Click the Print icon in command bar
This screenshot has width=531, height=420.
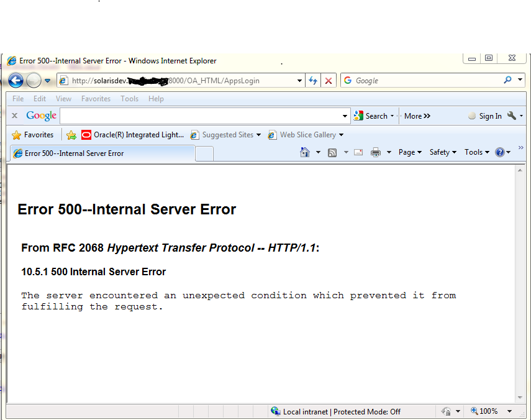point(376,152)
